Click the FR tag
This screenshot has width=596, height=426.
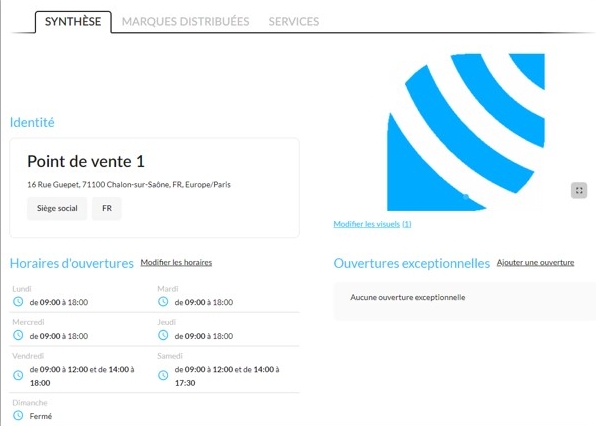pos(107,208)
